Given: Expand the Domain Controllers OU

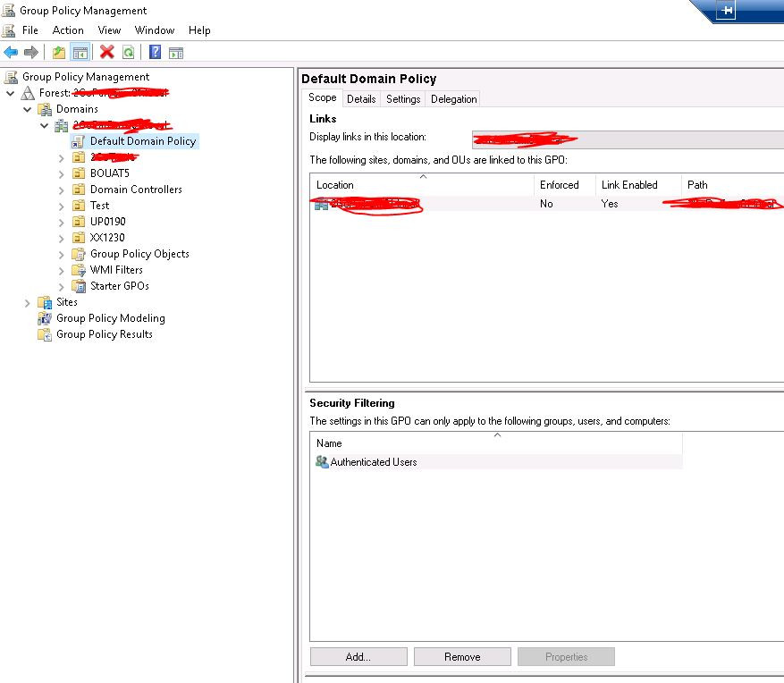Looking at the screenshot, I should pyautogui.click(x=61, y=190).
